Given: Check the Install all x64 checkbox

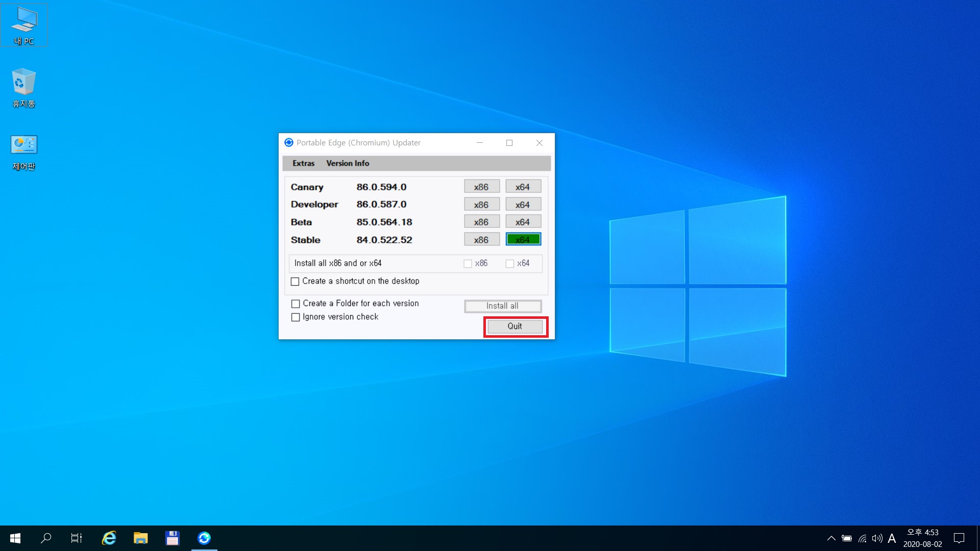Looking at the screenshot, I should [509, 264].
